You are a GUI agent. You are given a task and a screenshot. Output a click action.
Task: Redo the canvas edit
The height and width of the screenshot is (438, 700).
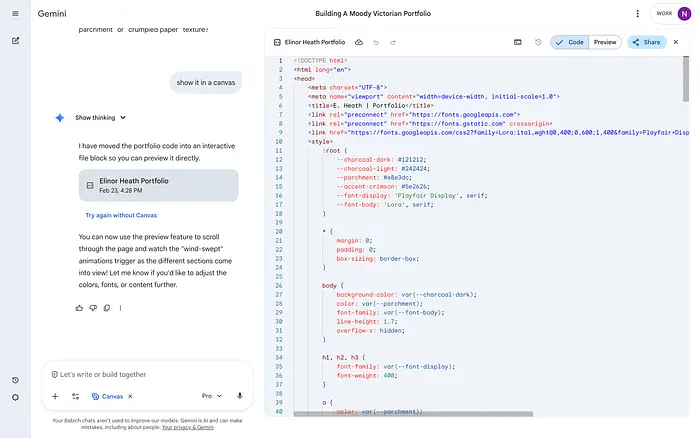[x=392, y=43]
